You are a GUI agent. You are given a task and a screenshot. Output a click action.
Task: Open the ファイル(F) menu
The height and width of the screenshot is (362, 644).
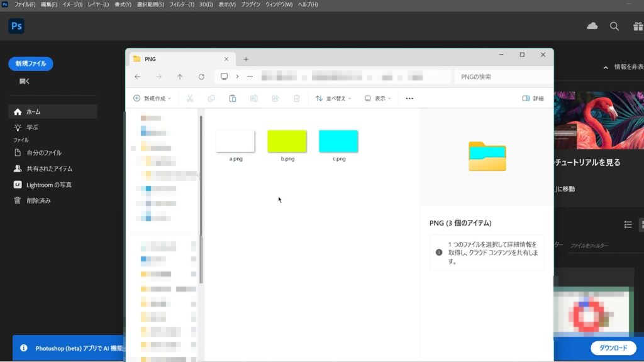tap(25, 4)
